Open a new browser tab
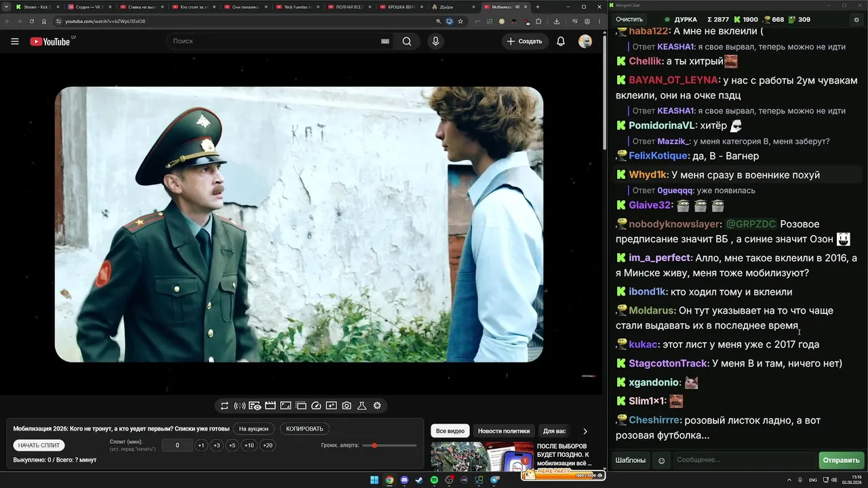Image resolution: width=868 pixels, height=488 pixels. point(538,7)
